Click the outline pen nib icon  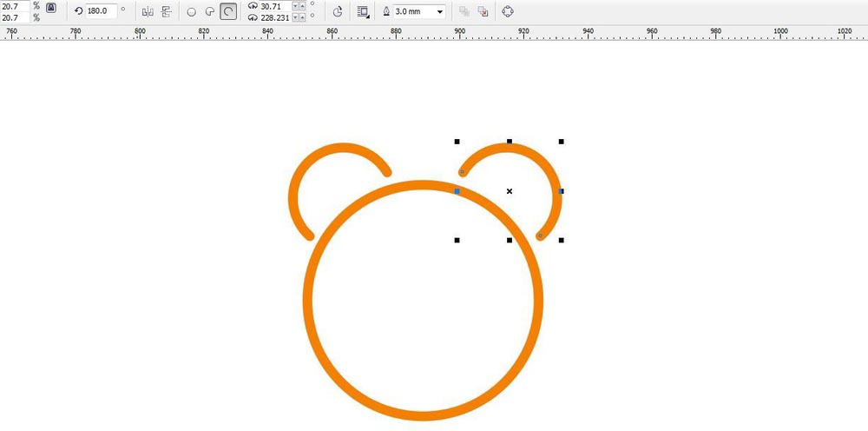point(386,12)
